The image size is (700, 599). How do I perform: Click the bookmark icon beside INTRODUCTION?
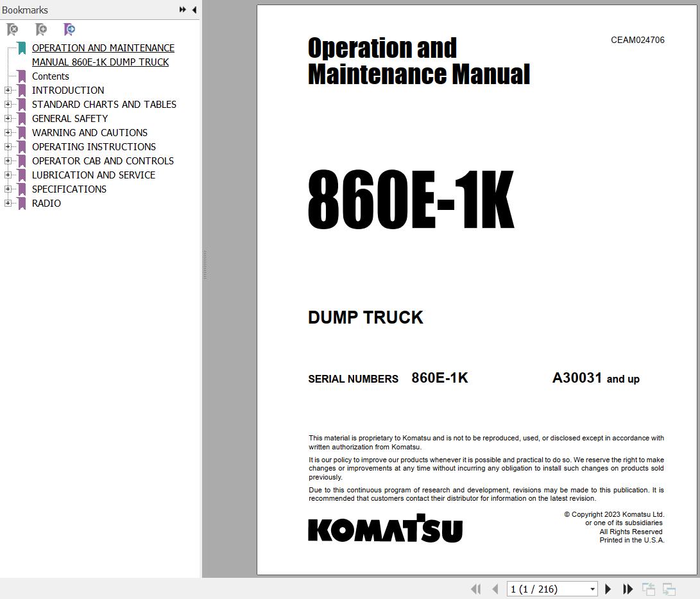pyautogui.click(x=21, y=91)
